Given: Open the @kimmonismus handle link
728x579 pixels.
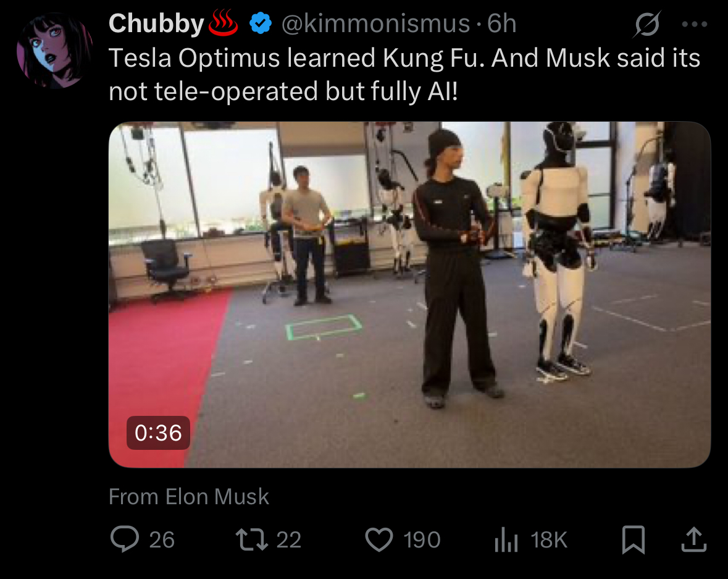Looking at the screenshot, I should 375,23.
